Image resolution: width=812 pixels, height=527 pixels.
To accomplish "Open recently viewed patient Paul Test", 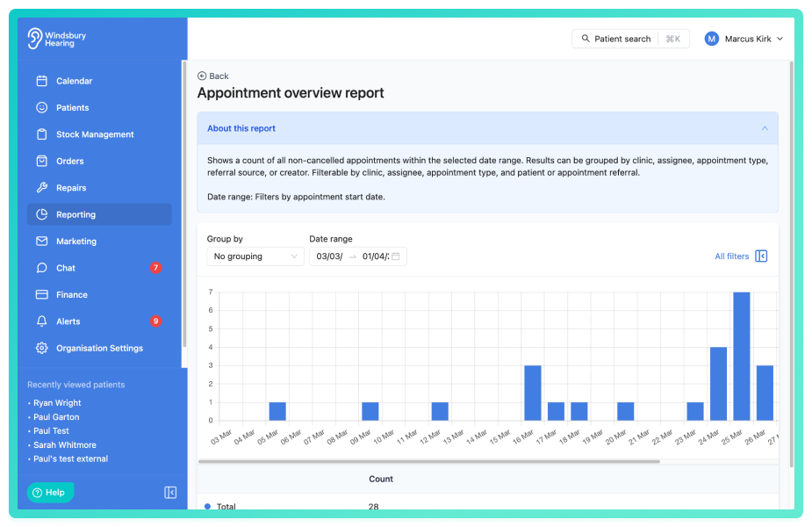I will 51,430.
